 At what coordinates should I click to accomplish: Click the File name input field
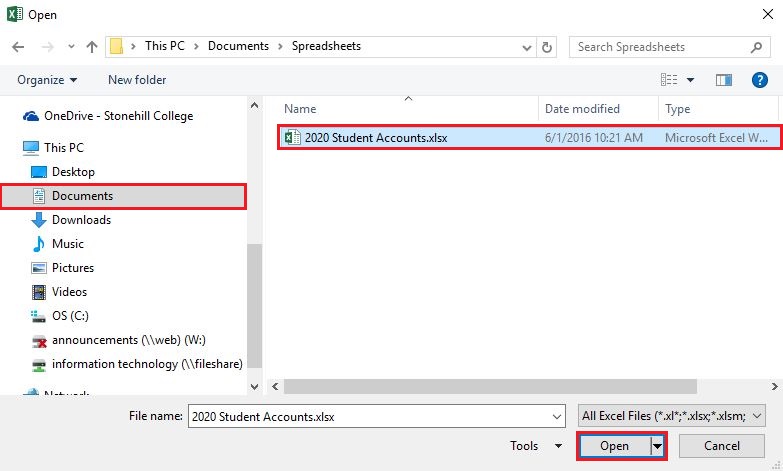point(377,416)
